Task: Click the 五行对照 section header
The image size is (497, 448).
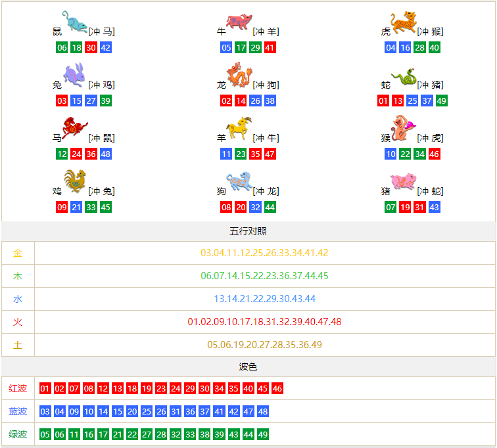Action: click(x=248, y=231)
